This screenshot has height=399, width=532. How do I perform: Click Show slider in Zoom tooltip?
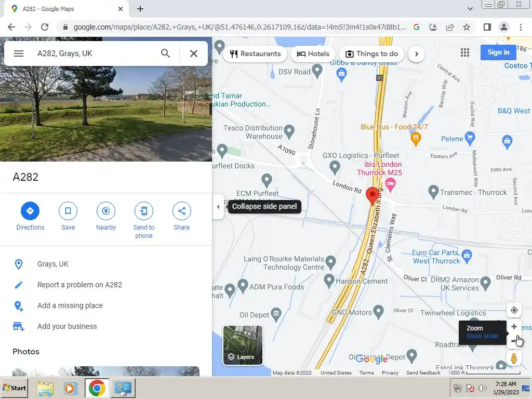coord(482,336)
